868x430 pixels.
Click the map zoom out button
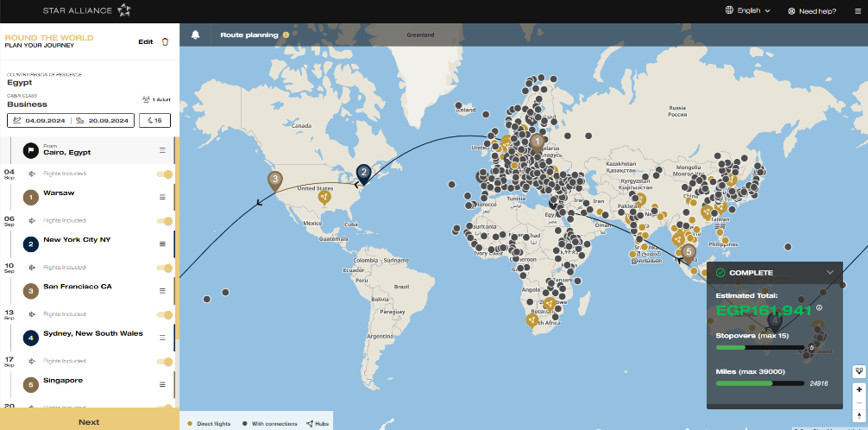[859, 402]
